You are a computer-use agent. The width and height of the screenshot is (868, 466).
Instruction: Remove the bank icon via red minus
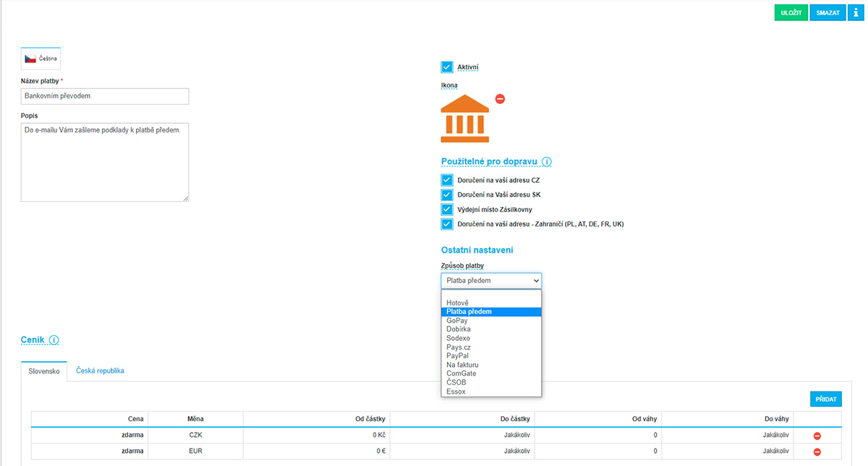pos(500,99)
